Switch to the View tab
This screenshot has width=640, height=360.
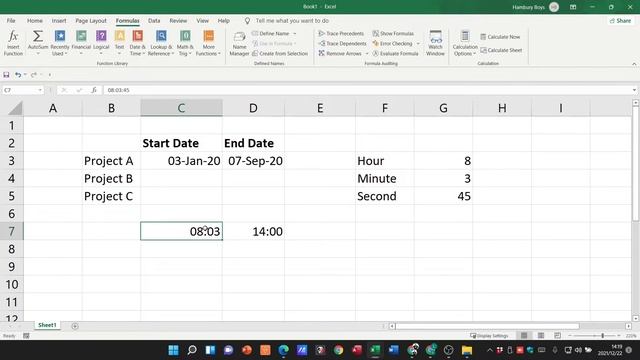(202, 20)
